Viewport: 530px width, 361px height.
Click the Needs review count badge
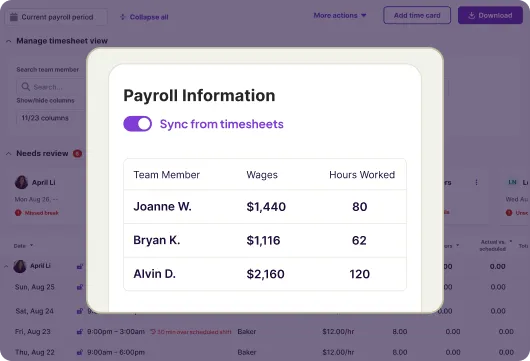click(77, 154)
